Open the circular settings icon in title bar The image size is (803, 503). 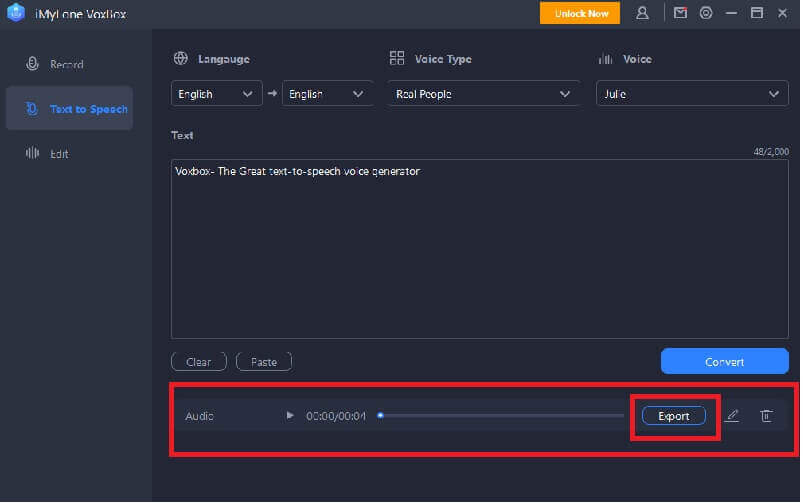click(x=706, y=13)
